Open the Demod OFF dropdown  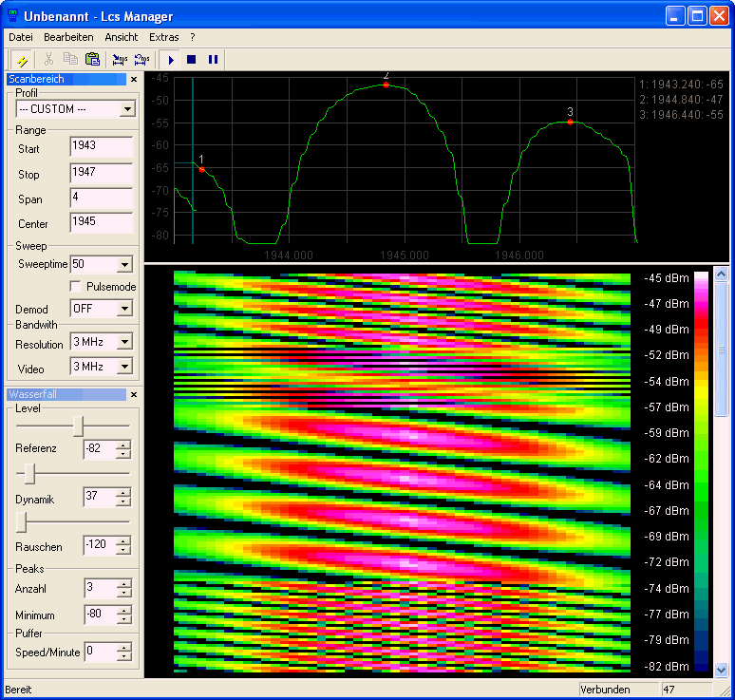124,309
